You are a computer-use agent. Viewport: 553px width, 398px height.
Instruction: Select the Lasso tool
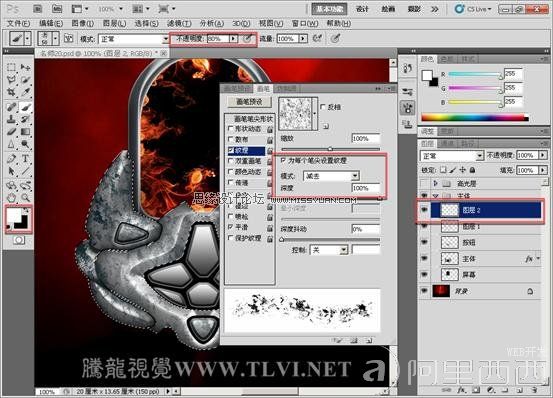pos(12,80)
